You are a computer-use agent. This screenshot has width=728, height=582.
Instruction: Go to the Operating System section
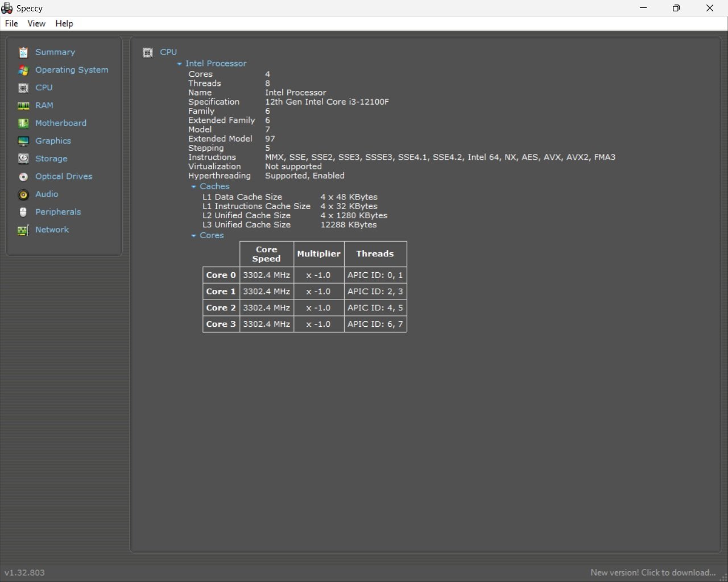pyautogui.click(x=72, y=69)
